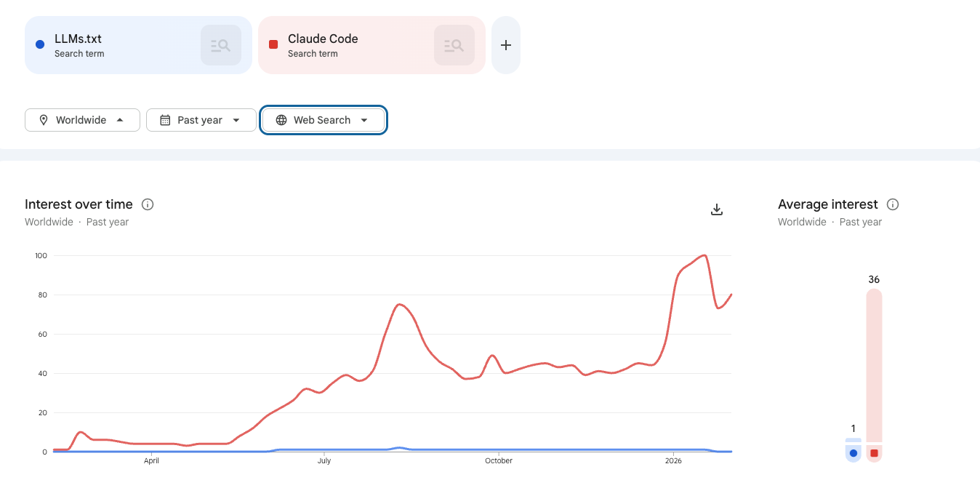The width and height of the screenshot is (980, 504).
Task: Click the 40 value on the y-axis
Action: click(x=42, y=374)
